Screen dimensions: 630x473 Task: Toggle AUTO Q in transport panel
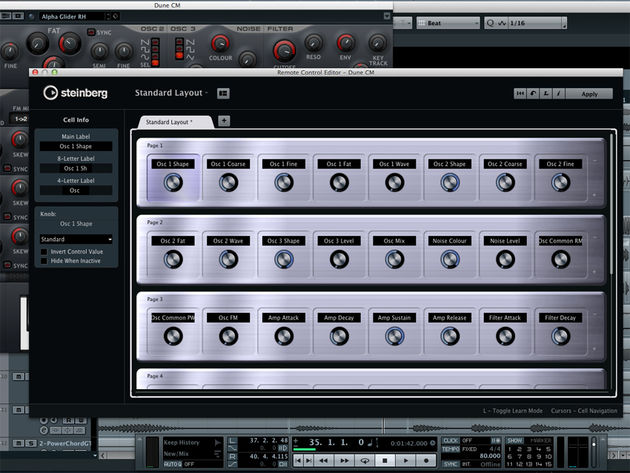[x=173, y=464]
